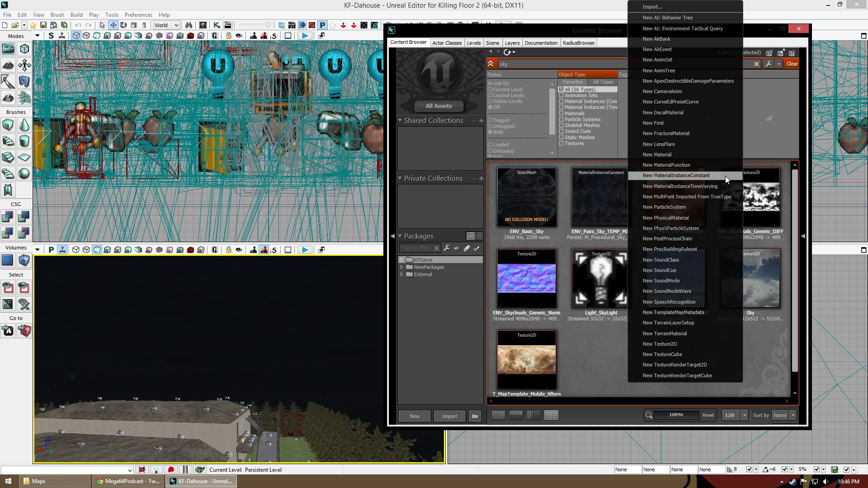Click real-time play button in top viewport
The height and width of the screenshot is (488, 868).
coord(305,36)
